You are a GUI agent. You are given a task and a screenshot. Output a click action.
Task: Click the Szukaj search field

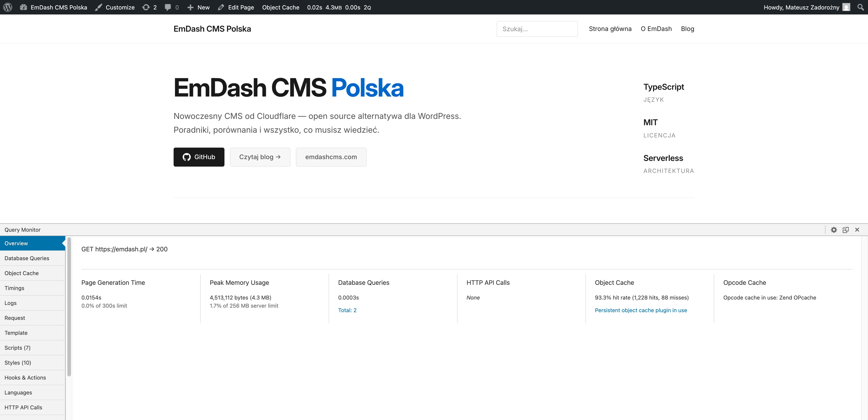tap(537, 29)
